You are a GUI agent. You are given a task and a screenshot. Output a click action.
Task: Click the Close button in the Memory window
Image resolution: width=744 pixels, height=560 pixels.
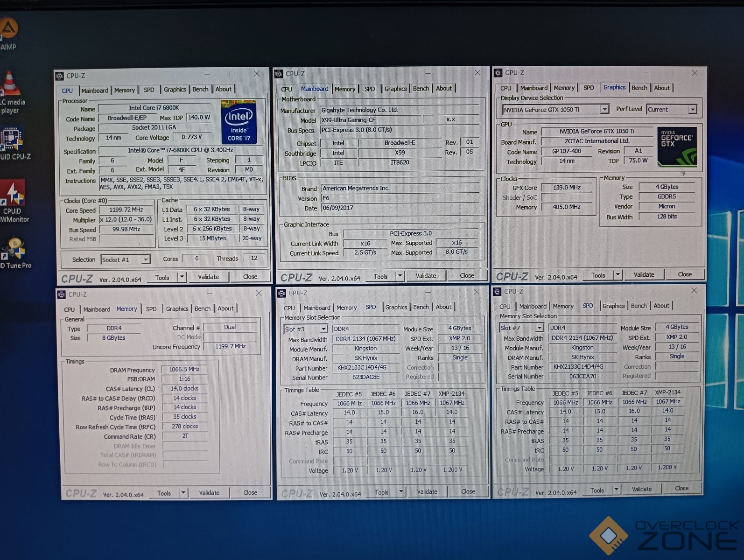[x=250, y=493]
